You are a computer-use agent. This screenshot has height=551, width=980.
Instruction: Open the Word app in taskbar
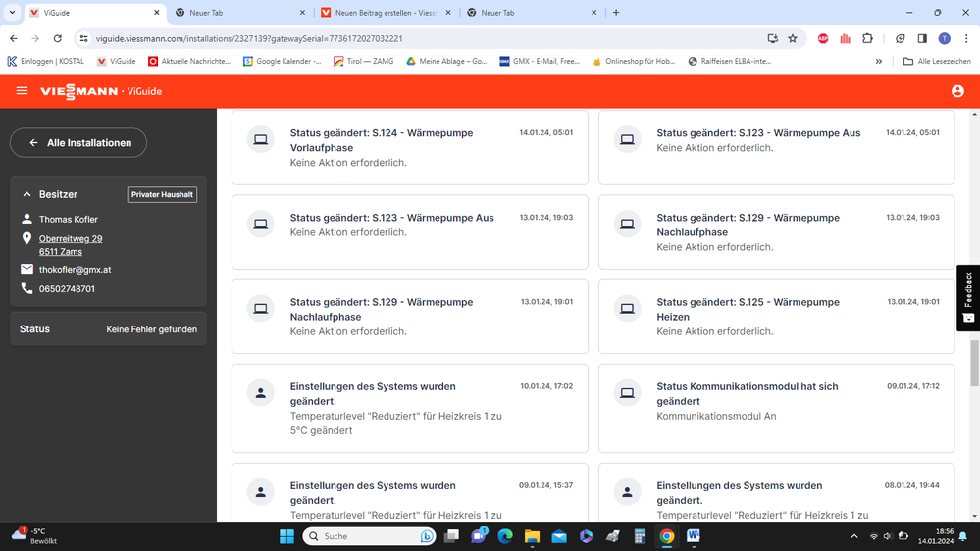pos(694,536)
